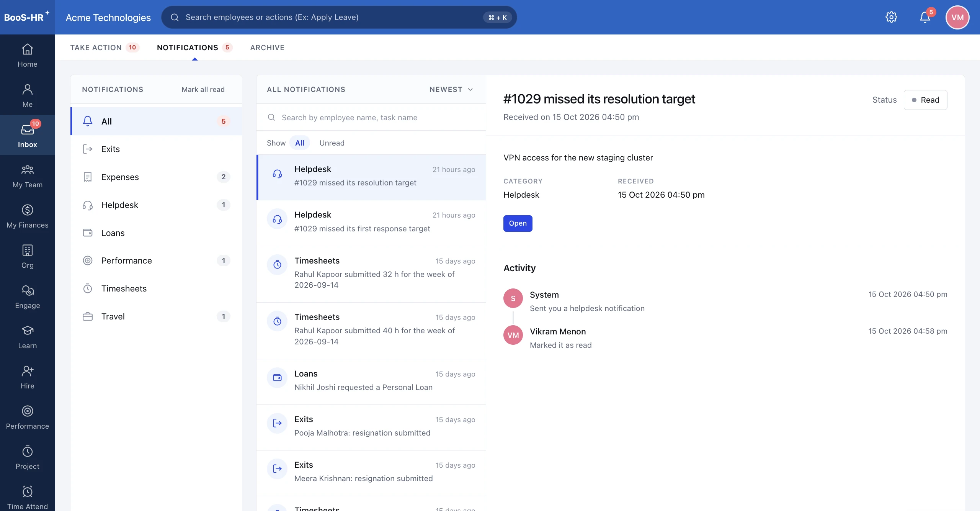
Task: Filter notifications by Exits category
Action: pyautogui.click(x=156, y=149)
